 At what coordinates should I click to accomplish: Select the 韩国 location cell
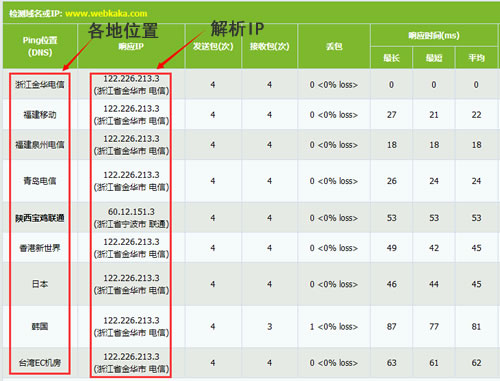[40, 326]
